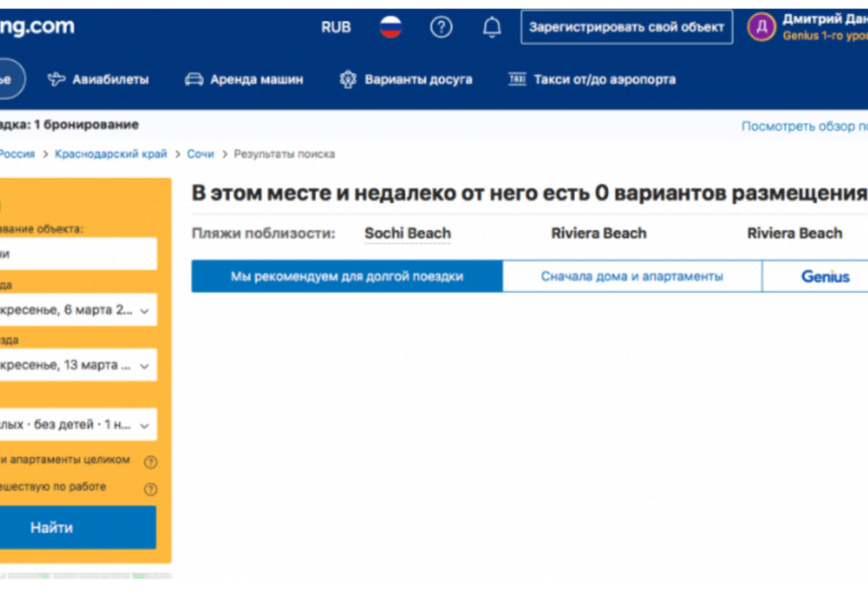Open Посмотреть обзор link
The image size is (868, 615).
(x=804, y=126)
